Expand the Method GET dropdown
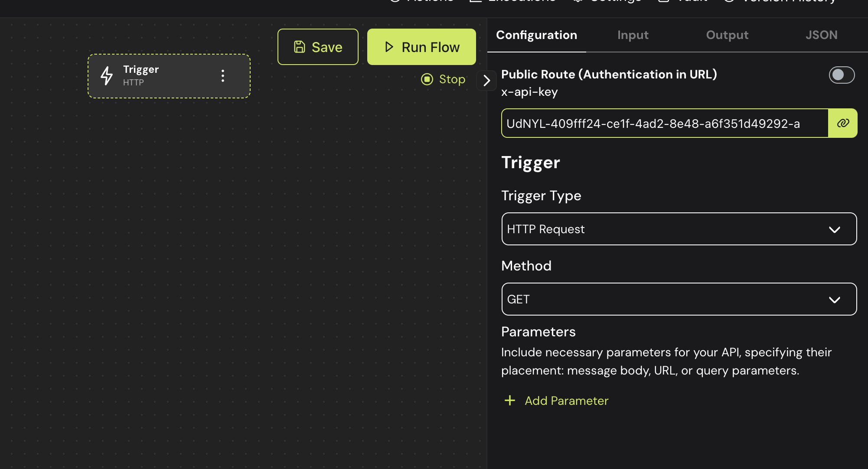 pos(679,299)
